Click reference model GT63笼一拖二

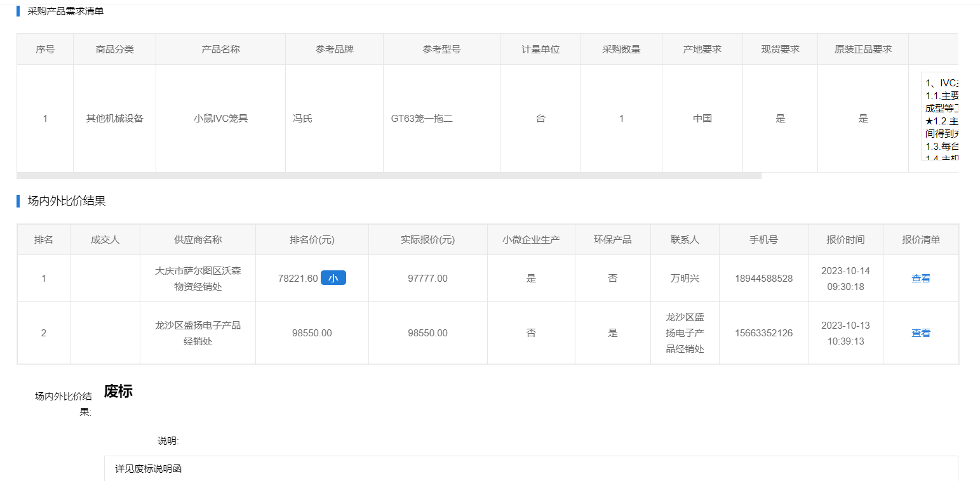click(x=422, y=119)
